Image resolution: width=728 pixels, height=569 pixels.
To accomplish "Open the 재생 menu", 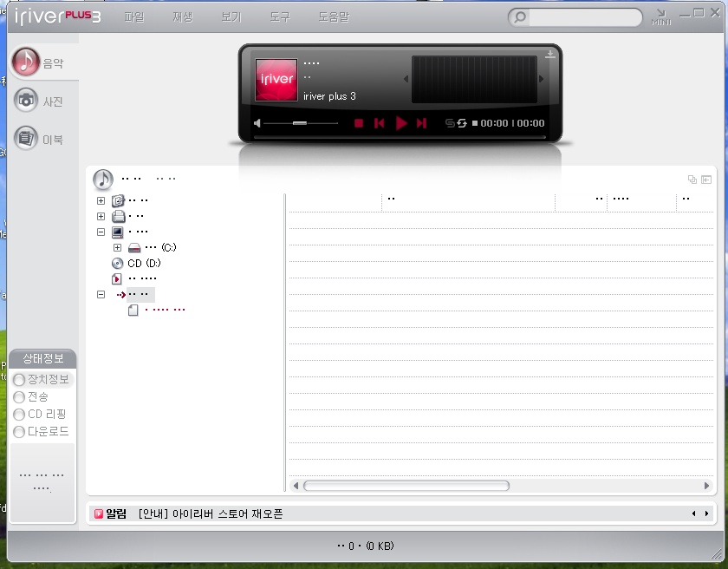I will coord(183,17).
